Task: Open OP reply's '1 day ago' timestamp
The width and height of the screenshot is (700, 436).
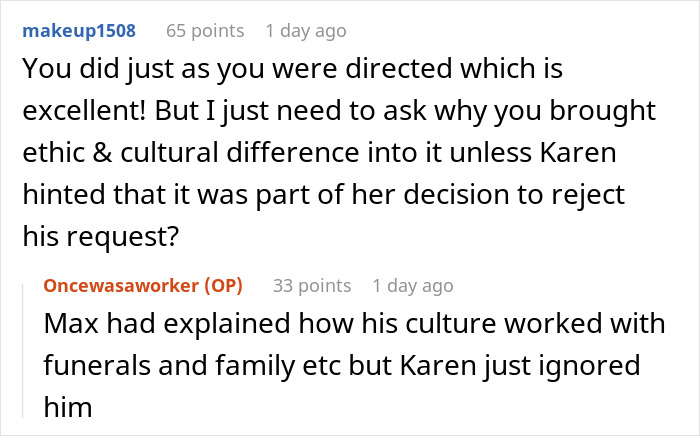Action: [412, 285]
